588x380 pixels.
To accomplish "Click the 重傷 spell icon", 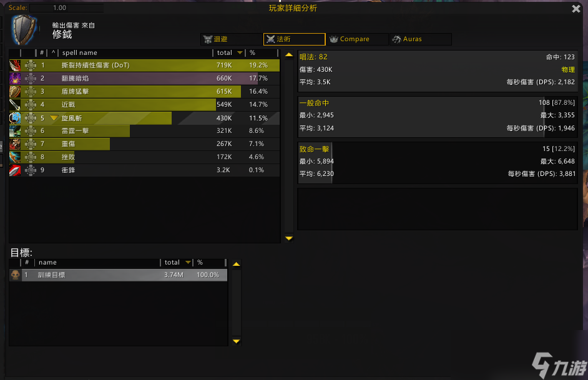I will (15, 144).
